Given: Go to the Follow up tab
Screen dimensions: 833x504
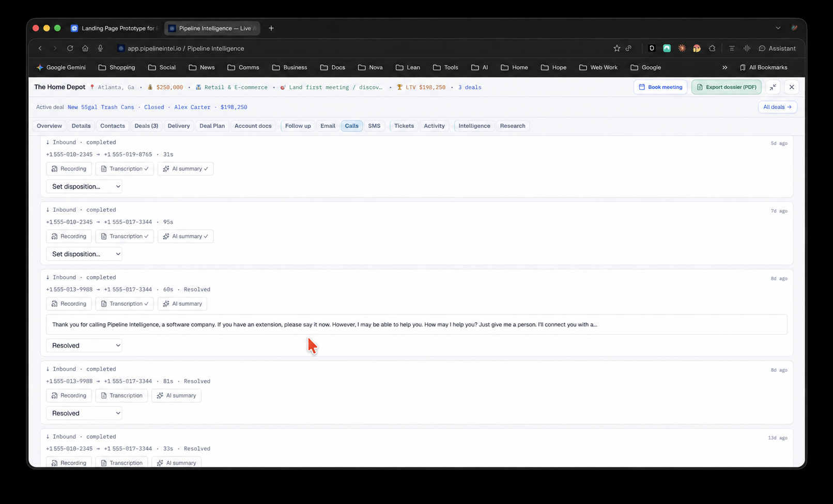Looking at the screenshot, I should point(298,125).
